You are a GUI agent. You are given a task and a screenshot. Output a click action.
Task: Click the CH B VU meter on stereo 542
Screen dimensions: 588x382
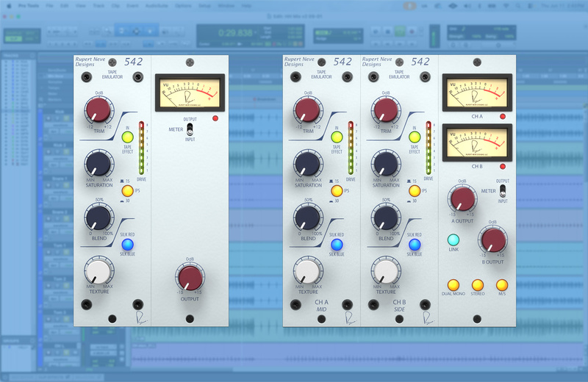[x=477, y=143]
